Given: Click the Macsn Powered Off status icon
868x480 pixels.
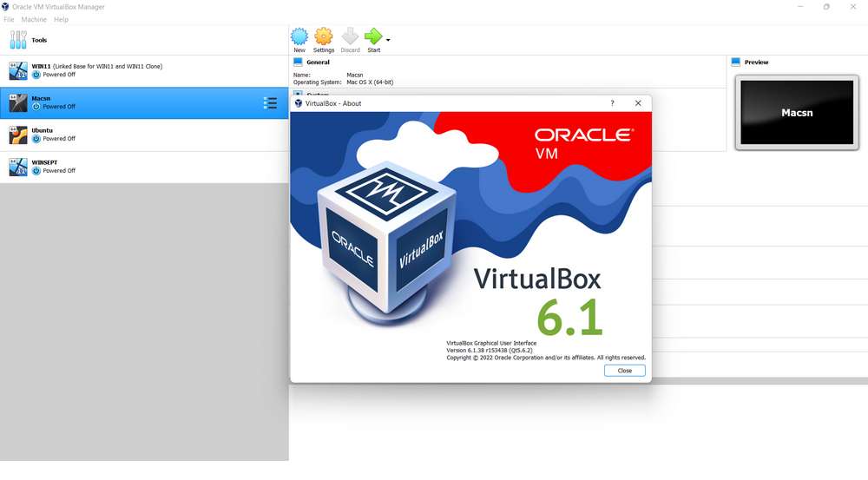Looking at the screenshot, I should 36,106.
